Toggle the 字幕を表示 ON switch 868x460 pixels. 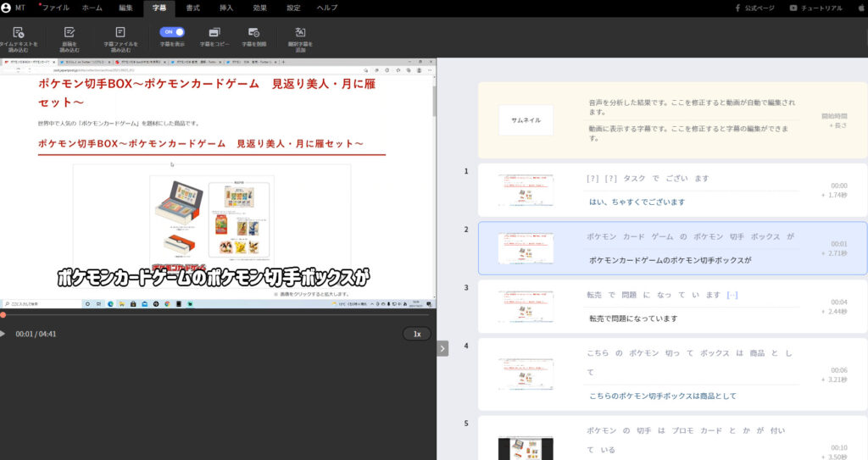tap(172, 32)
